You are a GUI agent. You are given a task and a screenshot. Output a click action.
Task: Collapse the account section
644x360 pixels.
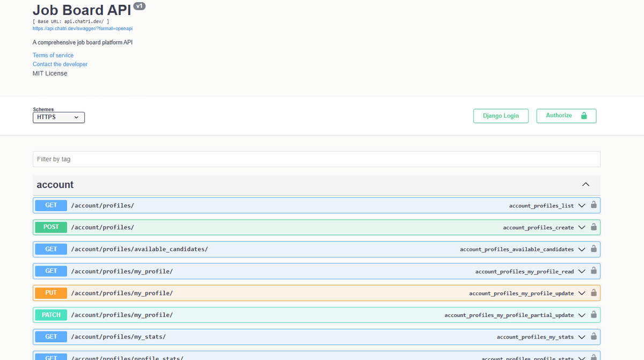pos(586,184)
